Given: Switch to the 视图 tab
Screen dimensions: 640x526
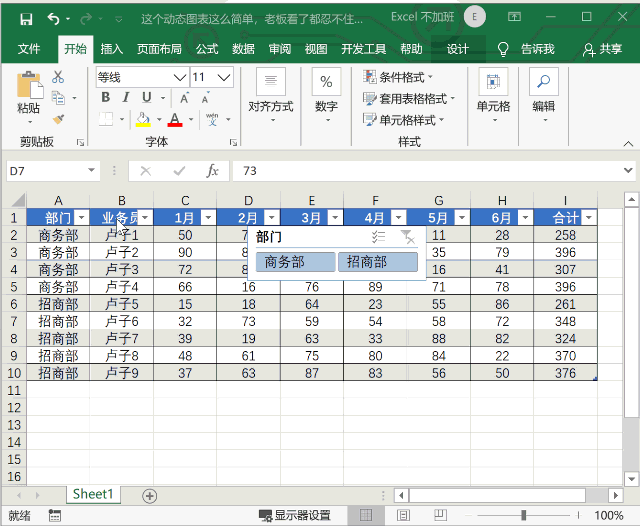Looking at the screenshot, I should pos(316,49).
